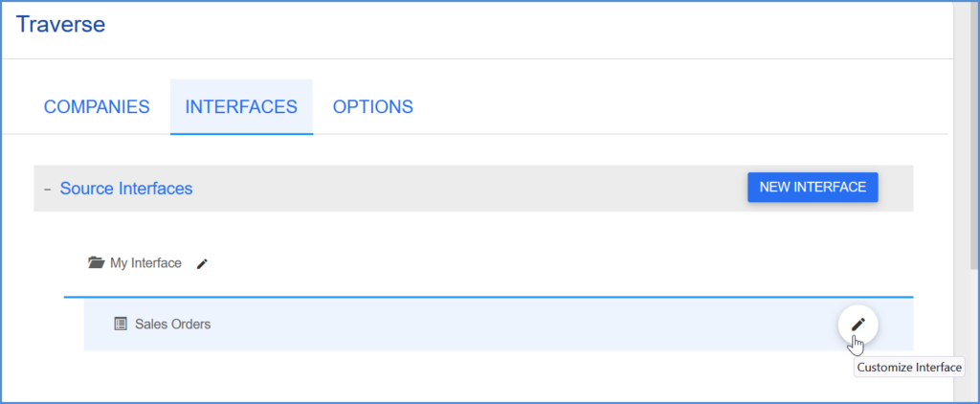Click the Source Interfaces heading text

coord(125,189)
